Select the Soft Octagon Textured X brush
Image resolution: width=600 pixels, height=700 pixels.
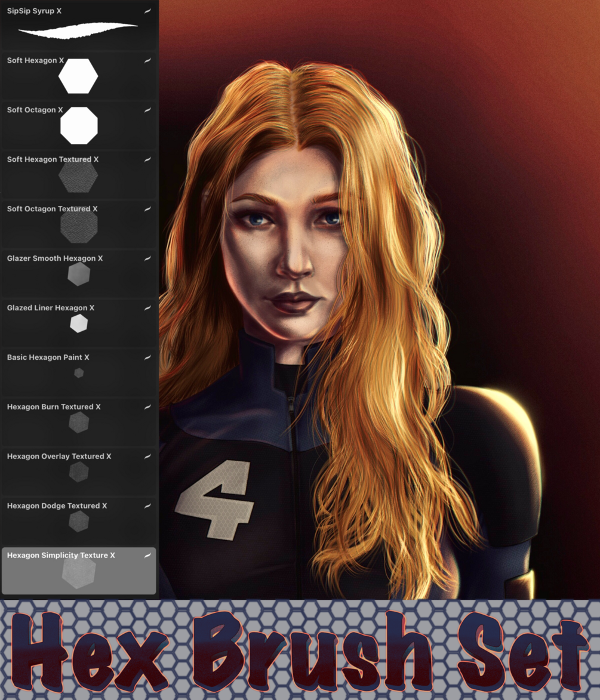coord(79,224)
